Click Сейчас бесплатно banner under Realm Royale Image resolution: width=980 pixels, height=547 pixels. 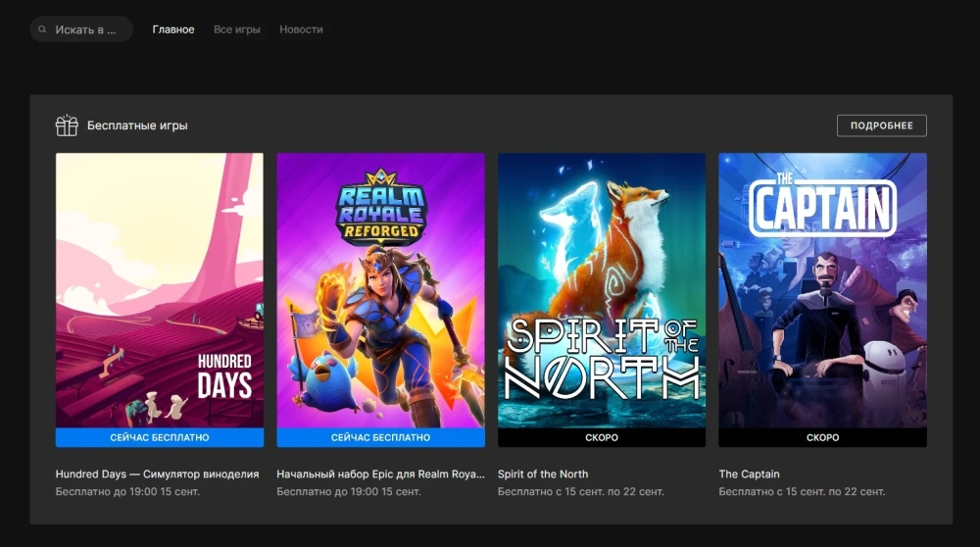[380, 437]
